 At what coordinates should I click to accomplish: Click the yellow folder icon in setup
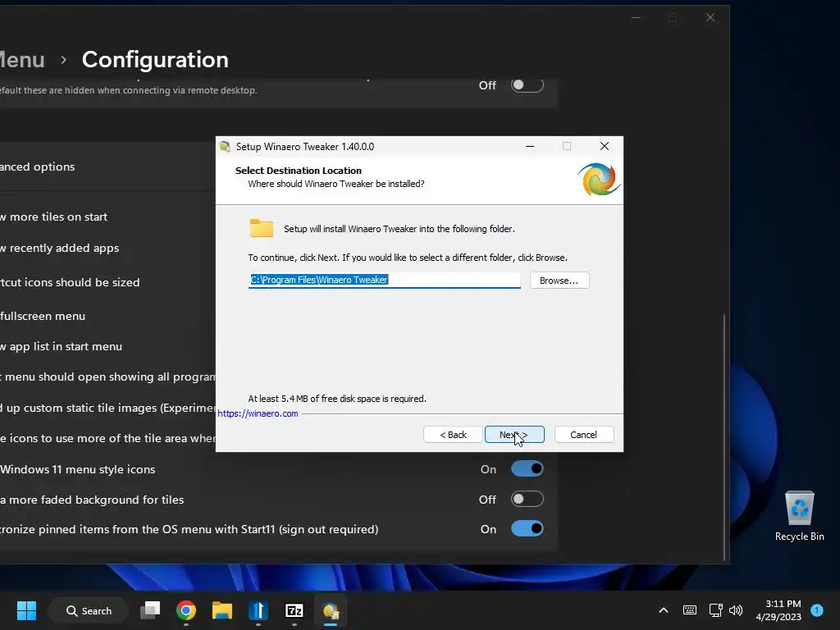[x=262, y=228]
